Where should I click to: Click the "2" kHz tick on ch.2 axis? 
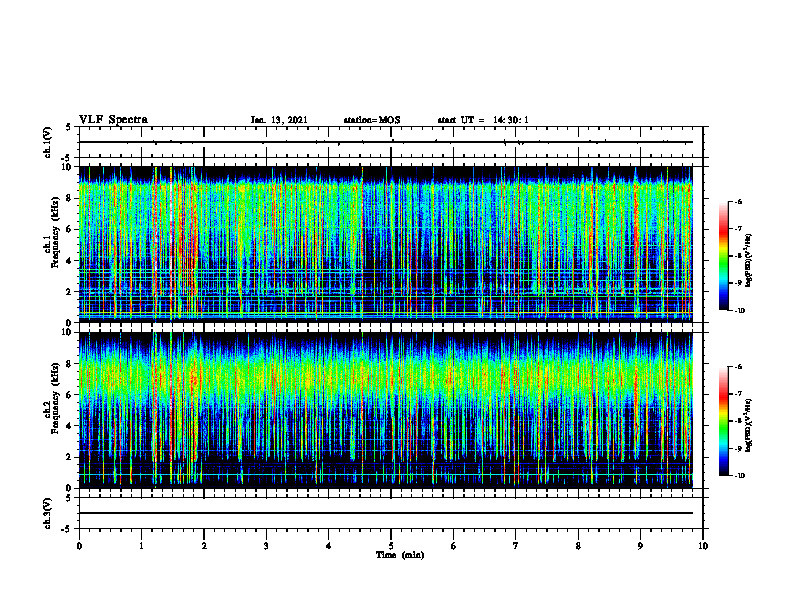click(69, 457)
